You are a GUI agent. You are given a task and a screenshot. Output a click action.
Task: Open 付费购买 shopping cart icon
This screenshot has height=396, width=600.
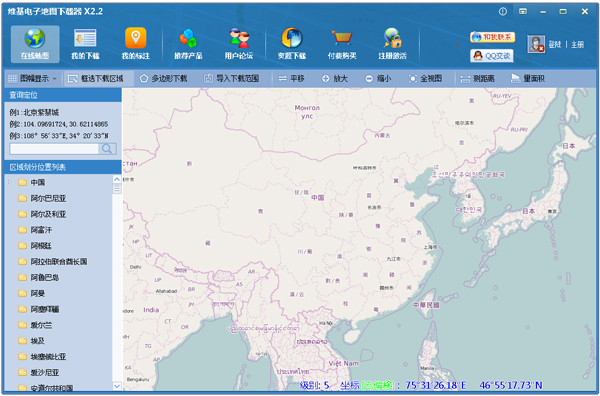point(342,38)
